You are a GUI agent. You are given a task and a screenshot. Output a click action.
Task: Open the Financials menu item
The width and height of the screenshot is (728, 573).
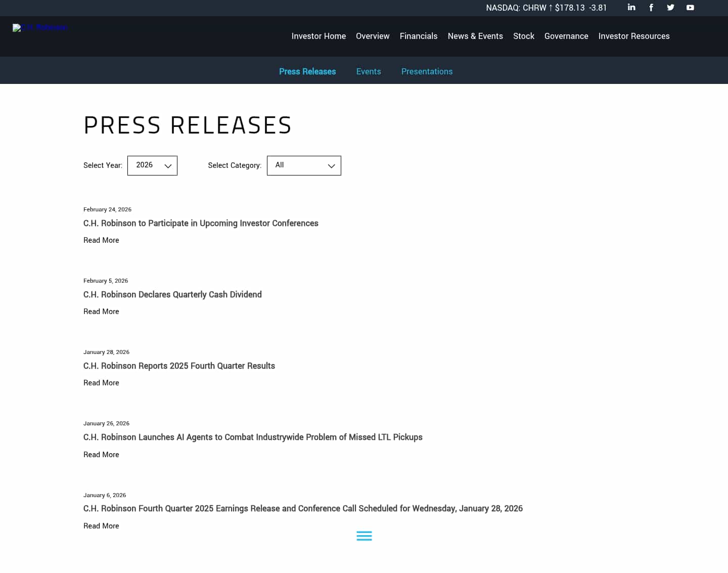[418, 36]
